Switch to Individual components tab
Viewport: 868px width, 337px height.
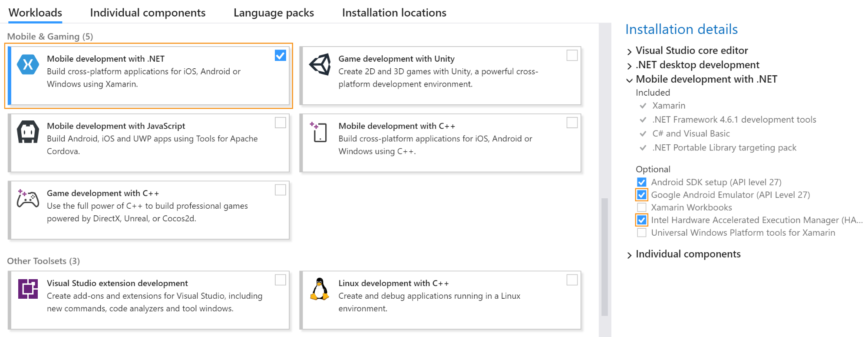pyautogui.click(x=148, y=13)
